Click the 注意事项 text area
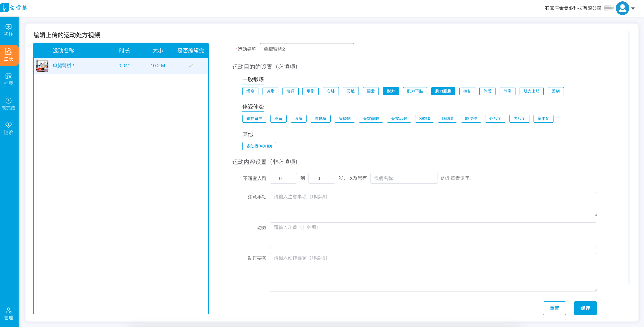Screen dimensions: 644x327 tap(433, 204)
